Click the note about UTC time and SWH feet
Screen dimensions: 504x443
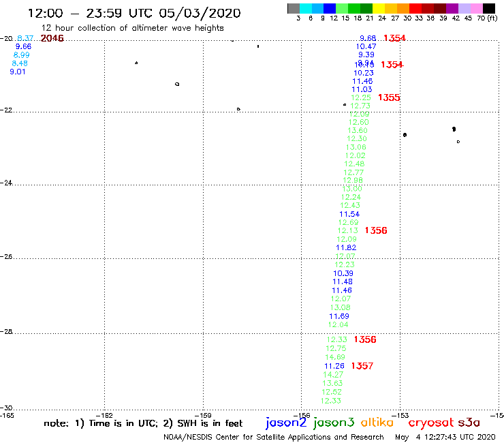pyautogui.click(x=143, y=423)
